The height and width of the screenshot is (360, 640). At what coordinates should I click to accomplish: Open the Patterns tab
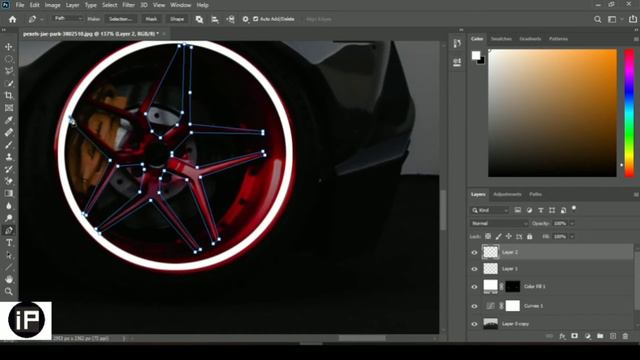point(558,39)
